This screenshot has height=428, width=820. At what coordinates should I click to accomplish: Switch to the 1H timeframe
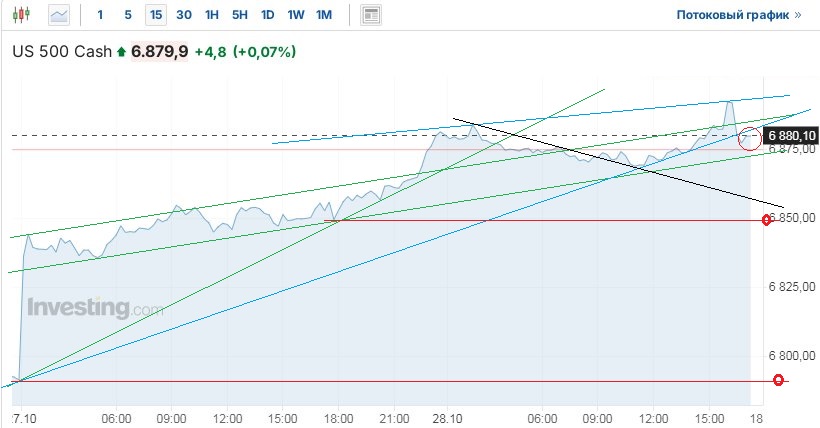(212, 15)
